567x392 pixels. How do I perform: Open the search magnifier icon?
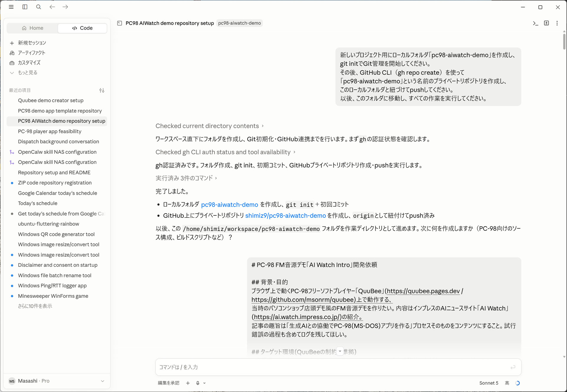(38, 7)
